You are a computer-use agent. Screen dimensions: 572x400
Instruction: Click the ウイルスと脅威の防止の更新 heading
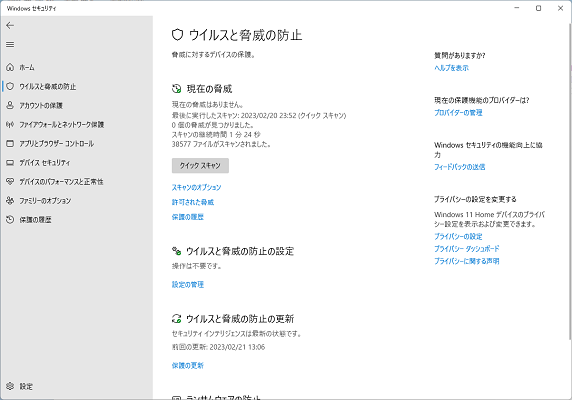(240, 319)
